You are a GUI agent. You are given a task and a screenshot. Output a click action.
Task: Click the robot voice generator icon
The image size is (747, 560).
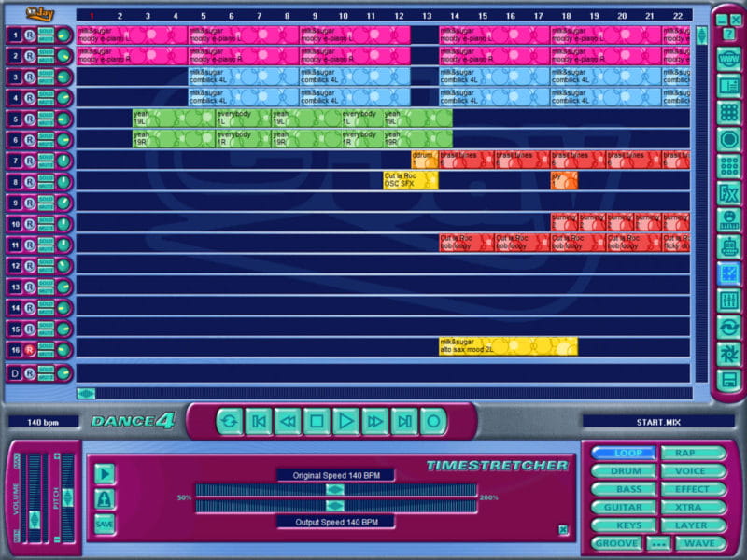click(728, 246)
